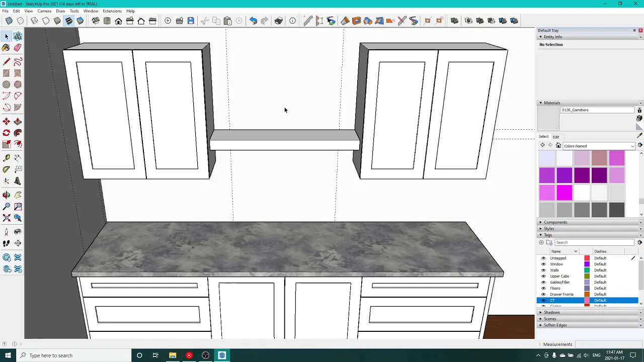Hide the Untagged tag visibility eye

coord(543,258)
